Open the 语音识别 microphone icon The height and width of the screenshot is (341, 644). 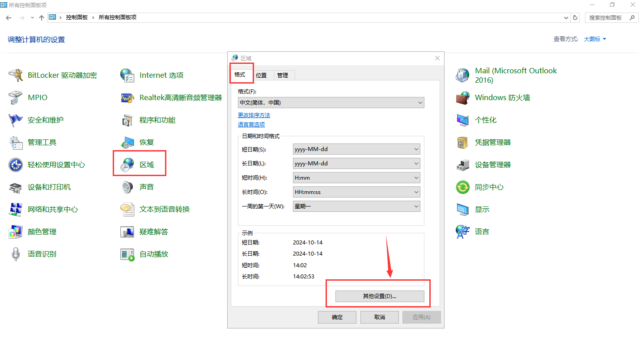(x=16, y=254)
